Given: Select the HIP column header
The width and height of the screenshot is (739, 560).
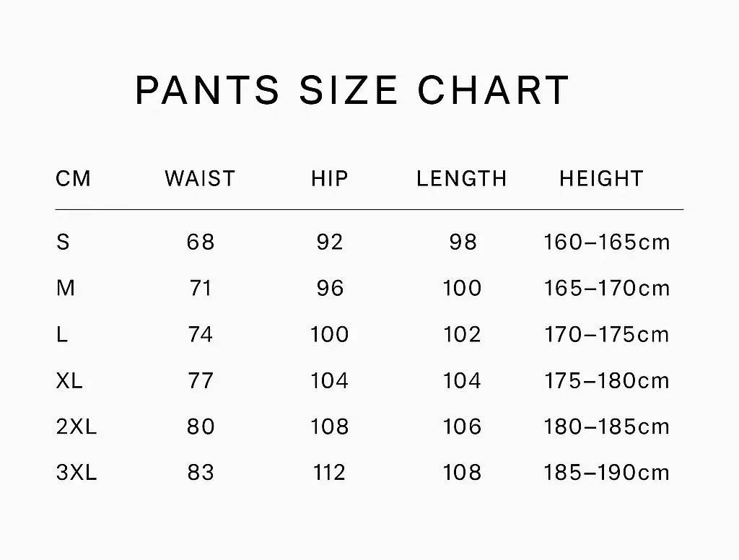Looking at the screenshot, I should 330,178.
